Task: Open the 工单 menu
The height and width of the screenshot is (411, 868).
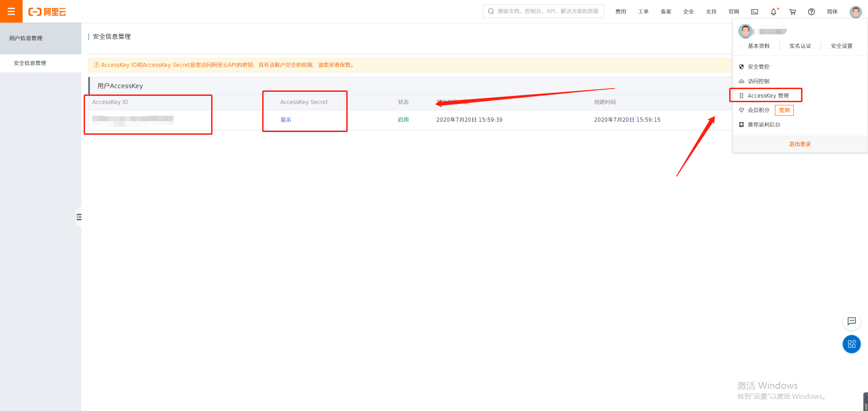Action: 643,12
